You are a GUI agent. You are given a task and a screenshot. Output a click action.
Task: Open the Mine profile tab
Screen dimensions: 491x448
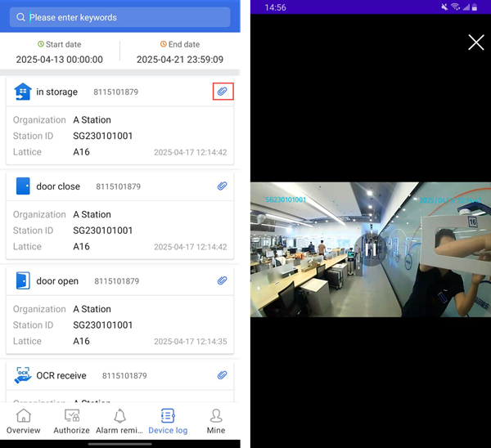[216, 421]
